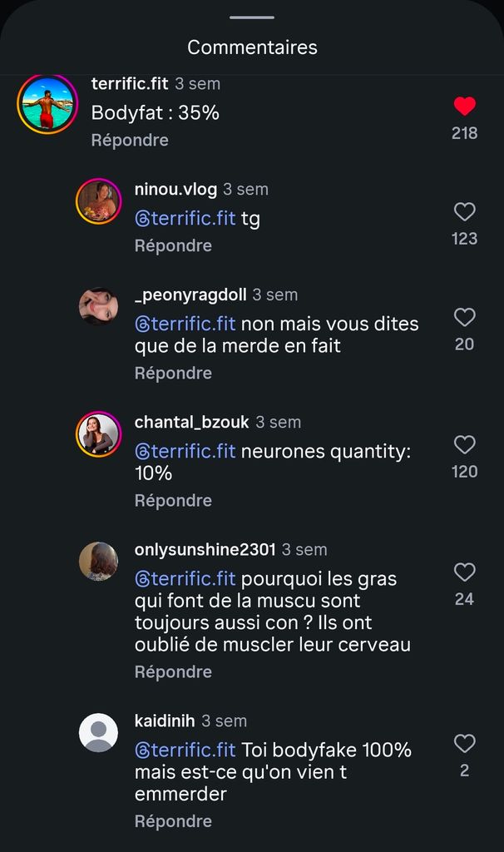Open ninou.vlog's avatar
Image resolution: width=504 pixels, height=852 pixels.
click(x=98, y=201)
